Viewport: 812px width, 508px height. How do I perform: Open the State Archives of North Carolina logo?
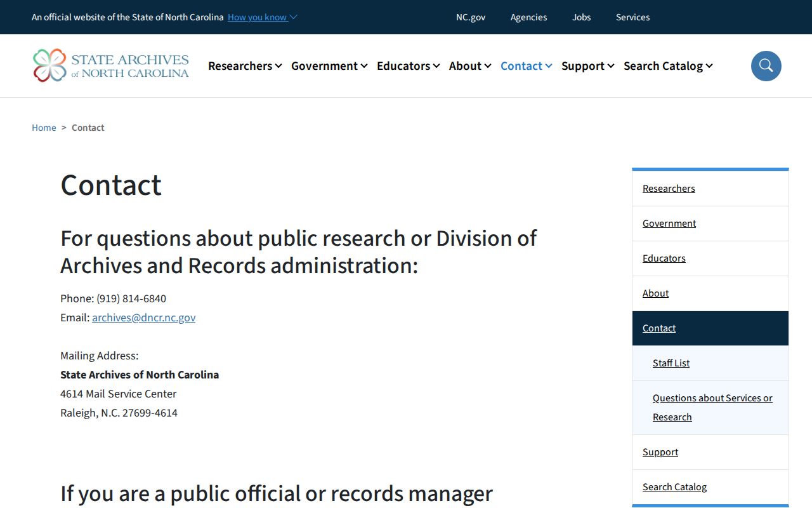tap(111, 65)
